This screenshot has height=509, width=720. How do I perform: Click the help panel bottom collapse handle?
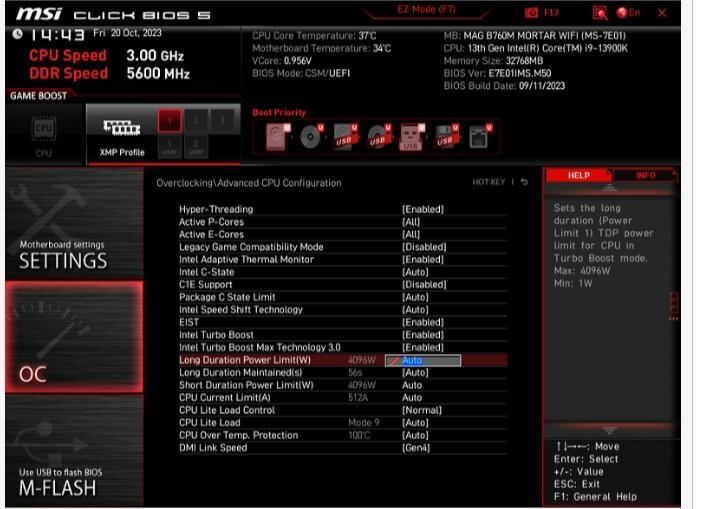(609, 430)
